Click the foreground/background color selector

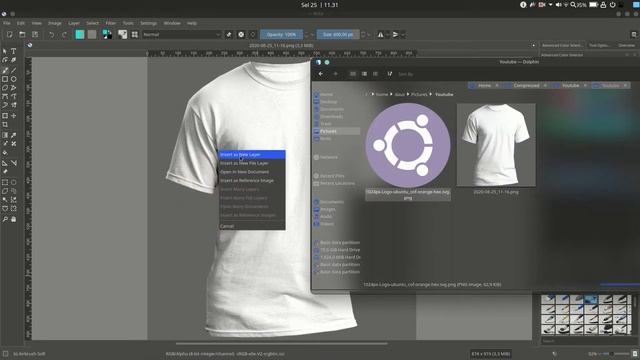107,35
